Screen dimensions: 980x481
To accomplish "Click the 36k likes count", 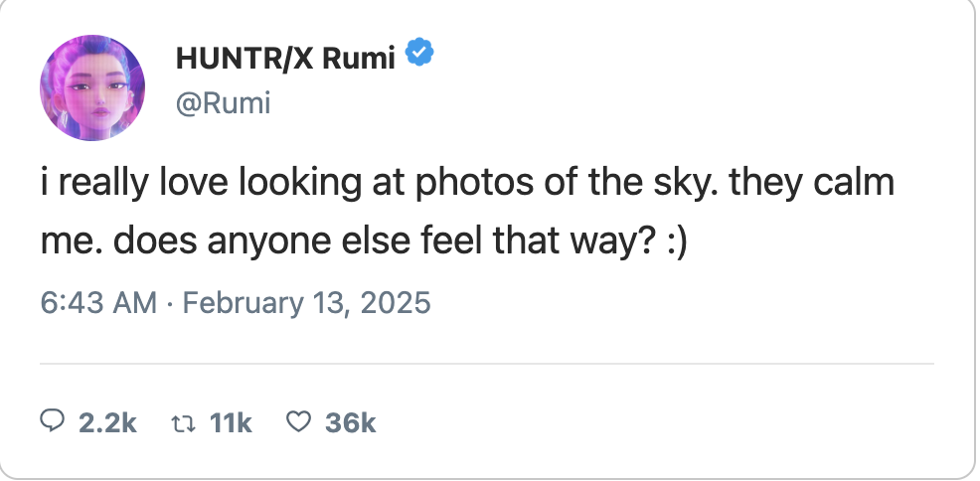I will tap(350, 423).
